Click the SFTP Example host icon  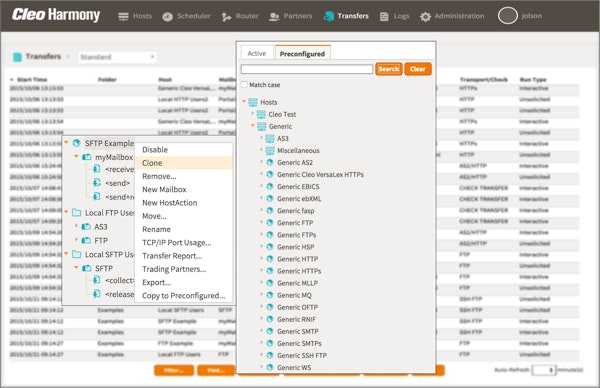(77, 143)
